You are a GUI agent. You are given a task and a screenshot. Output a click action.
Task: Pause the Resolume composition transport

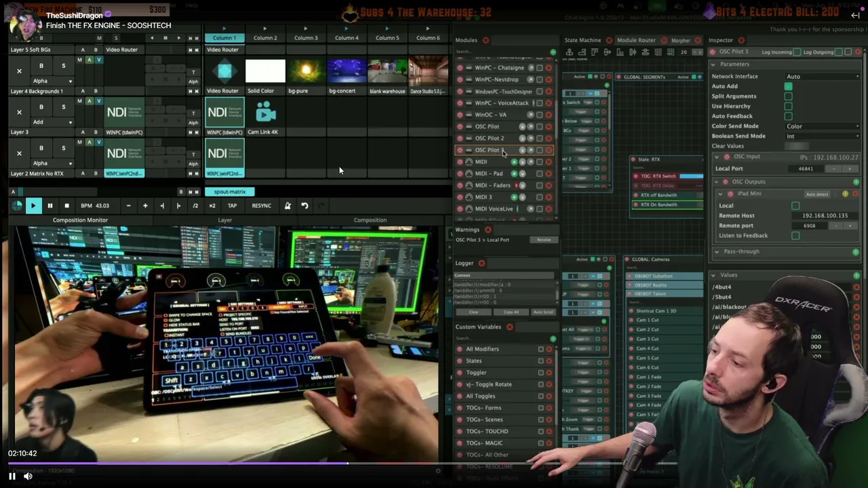click(x=50, y=205)
